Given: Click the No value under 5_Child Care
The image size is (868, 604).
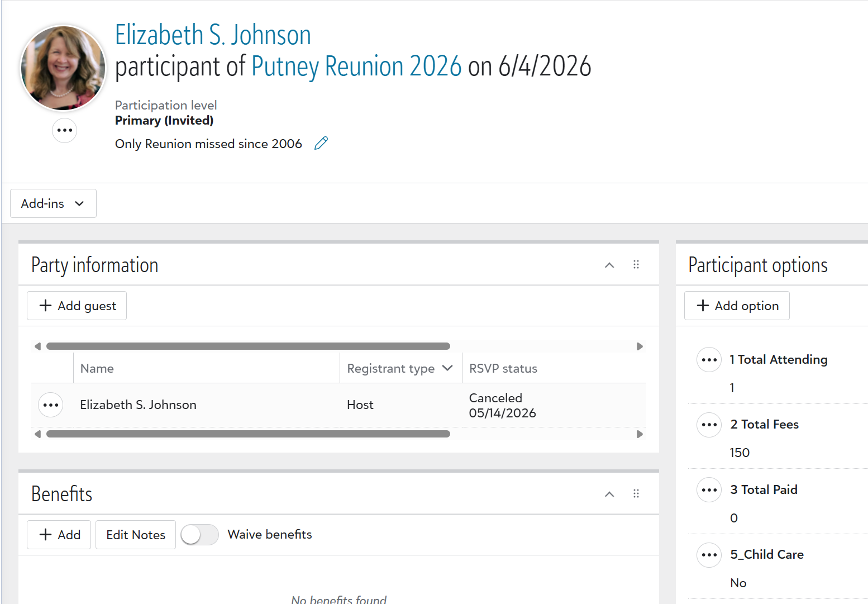Looking at the screenshot, I should click(x=738, y=583).
